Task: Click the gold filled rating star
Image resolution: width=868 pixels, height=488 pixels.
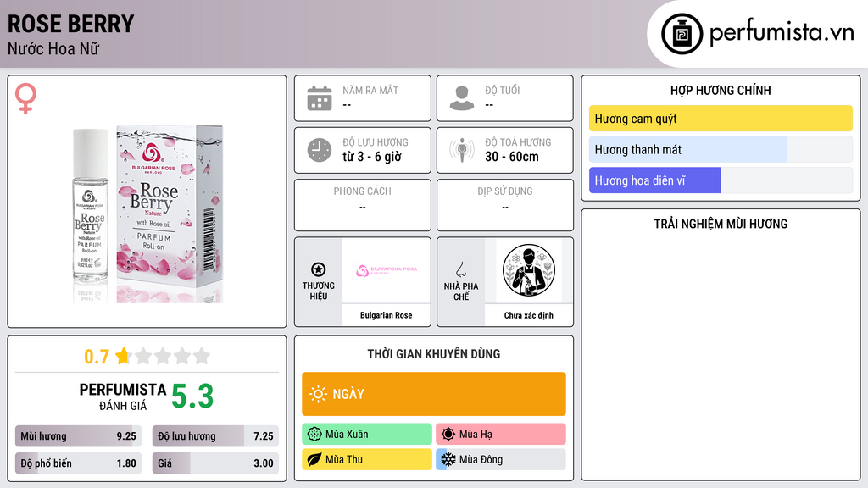Action: pos(123,356)
